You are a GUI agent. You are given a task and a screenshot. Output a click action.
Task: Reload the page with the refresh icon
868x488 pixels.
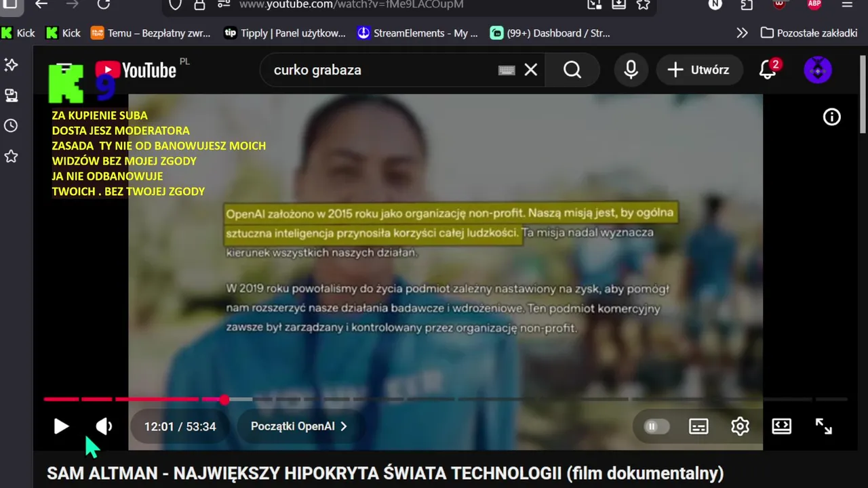(x=103, y=4)
